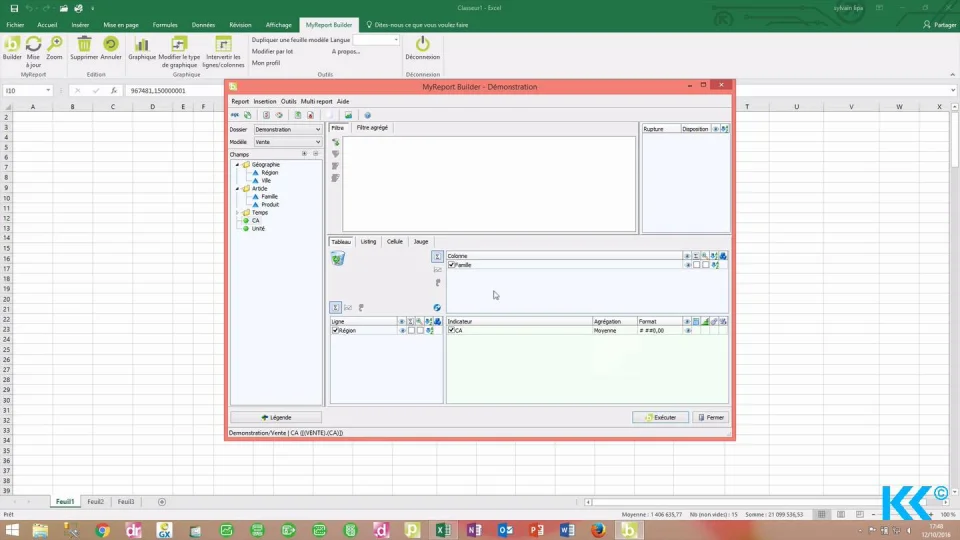Click chart icon in Indicateur header
Screen dimensions: 960x540
tap(705, 321)
